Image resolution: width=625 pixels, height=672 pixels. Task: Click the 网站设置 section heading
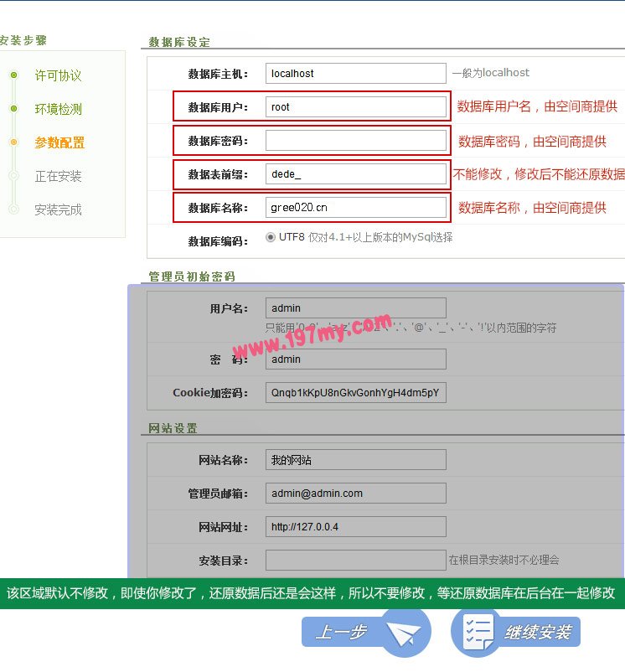173,428
